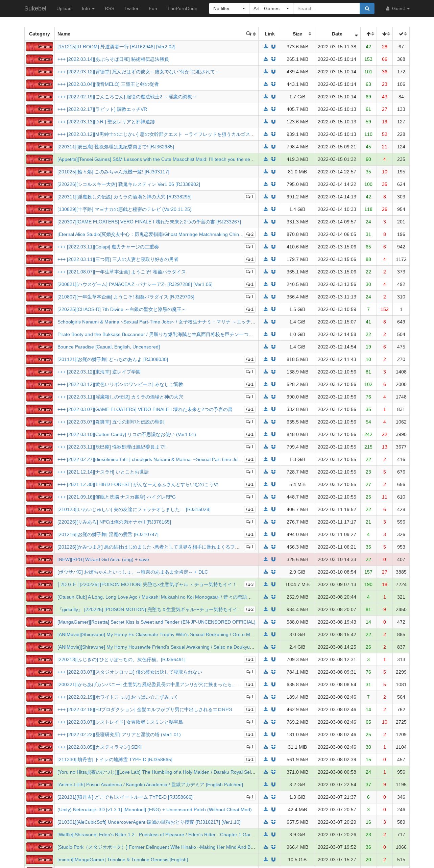Download torrent for 7th Divine 1.5 GiB row
434x868 pixels.
[x=266, y=309]
